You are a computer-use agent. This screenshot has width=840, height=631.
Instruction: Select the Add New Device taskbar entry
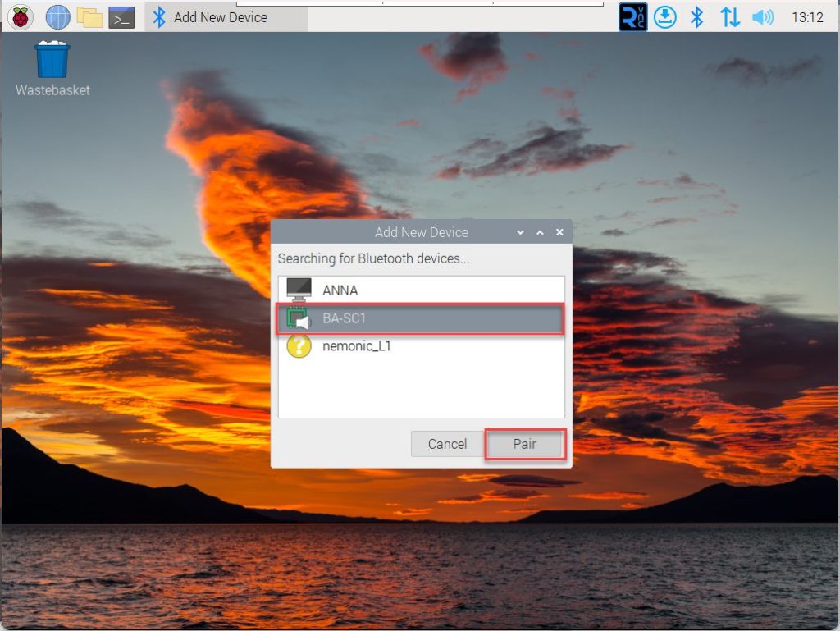click(x=226, y=17)
